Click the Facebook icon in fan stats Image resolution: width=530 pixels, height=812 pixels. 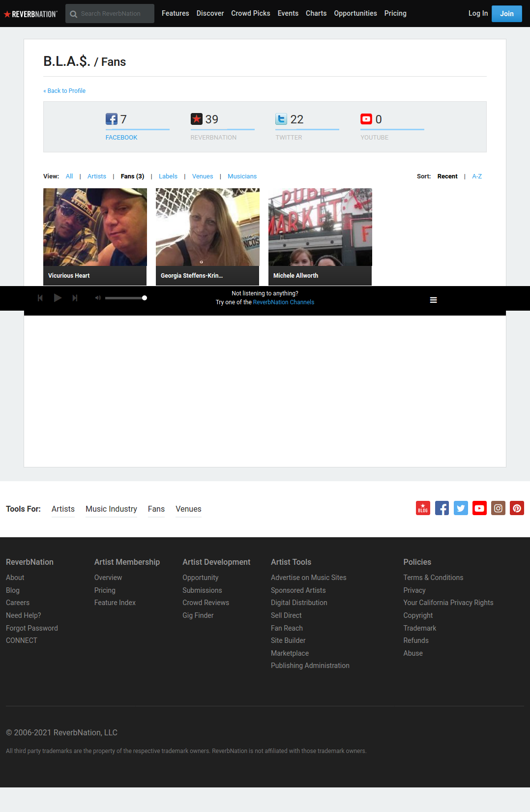coord(112,119)
